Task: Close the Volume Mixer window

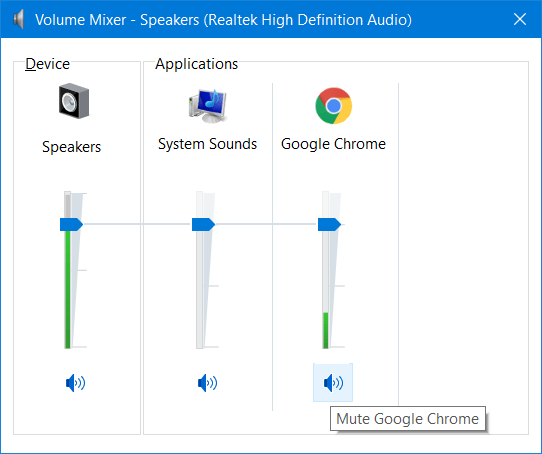Action: pos(520,19)
